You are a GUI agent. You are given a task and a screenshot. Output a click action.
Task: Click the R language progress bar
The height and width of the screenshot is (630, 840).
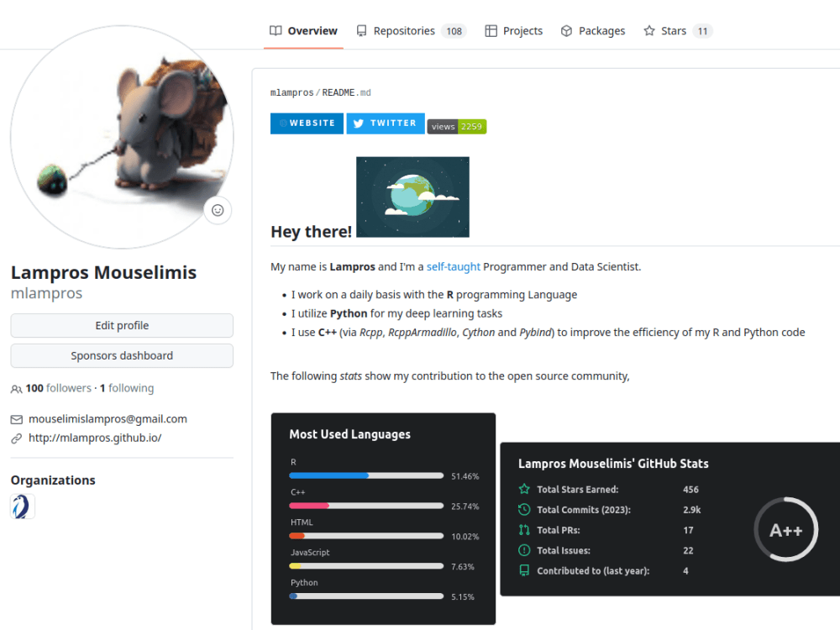365,475
